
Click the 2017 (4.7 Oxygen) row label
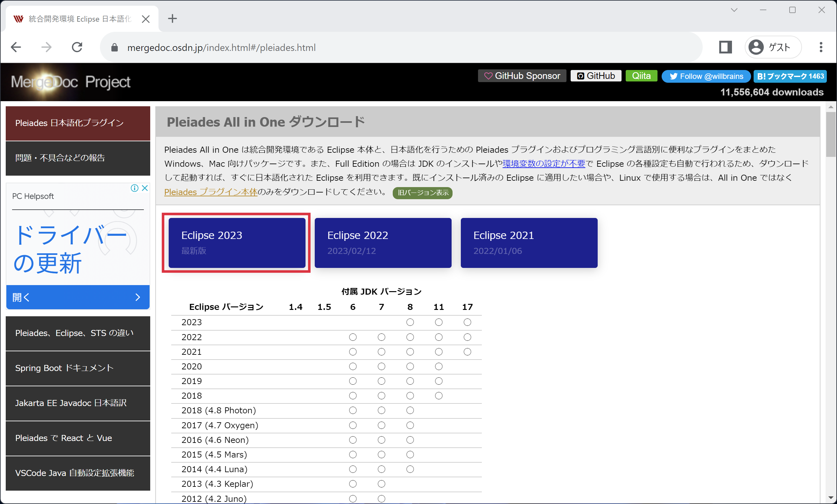(x=220, y=425)
